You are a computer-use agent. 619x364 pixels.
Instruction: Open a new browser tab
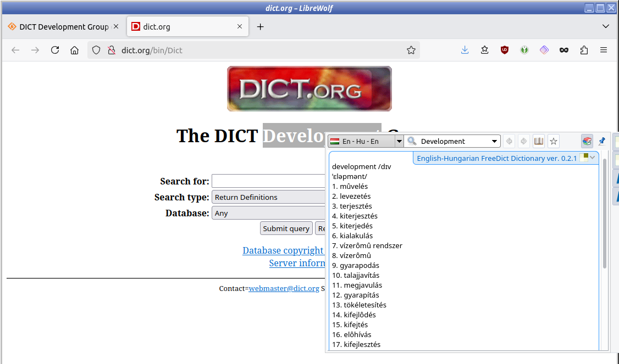(261, 26)
